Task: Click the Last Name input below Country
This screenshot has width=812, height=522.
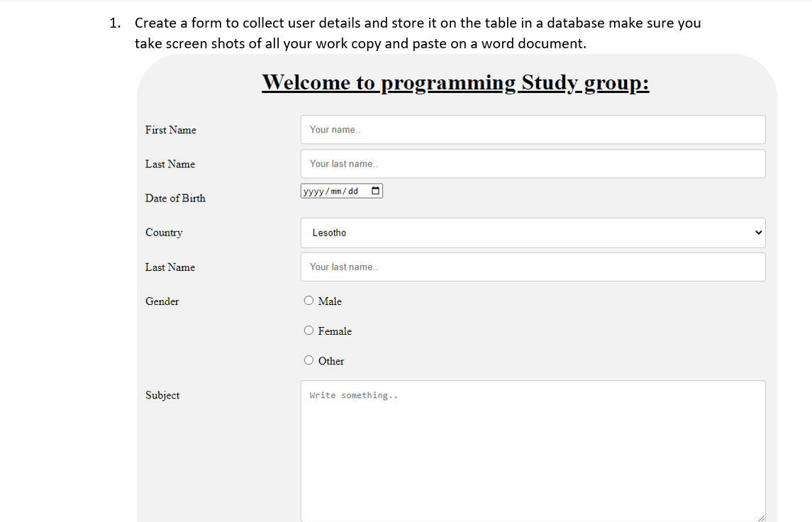Action: (x=533, y=267)
